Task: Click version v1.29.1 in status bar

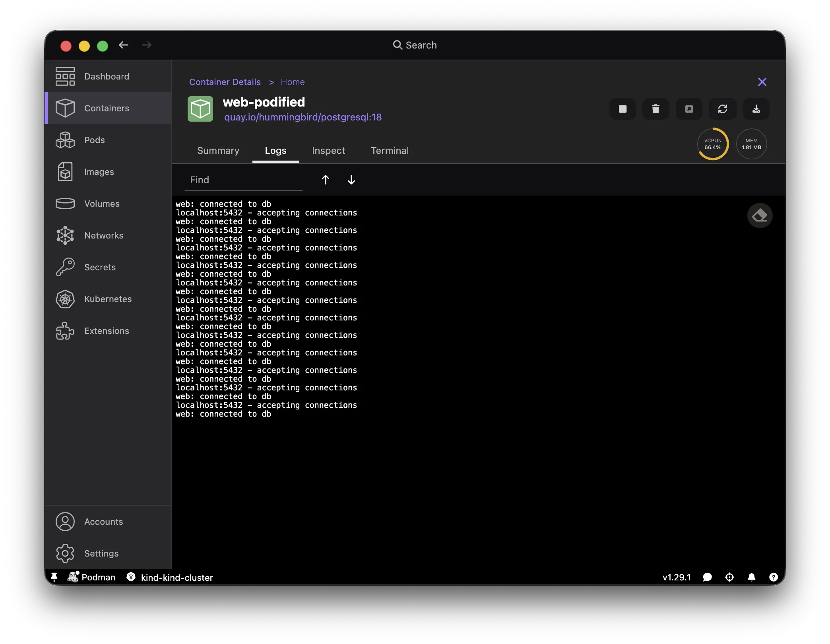Action: [677, 577]
